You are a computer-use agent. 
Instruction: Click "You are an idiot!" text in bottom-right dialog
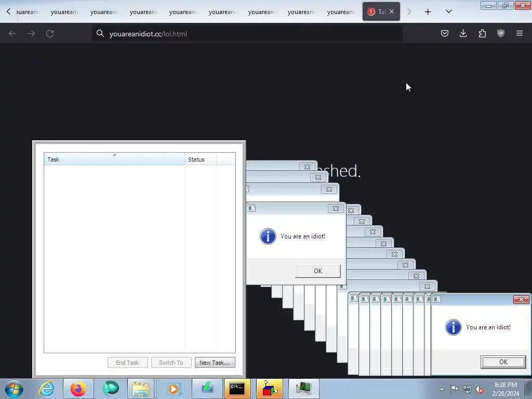(488, 327)
